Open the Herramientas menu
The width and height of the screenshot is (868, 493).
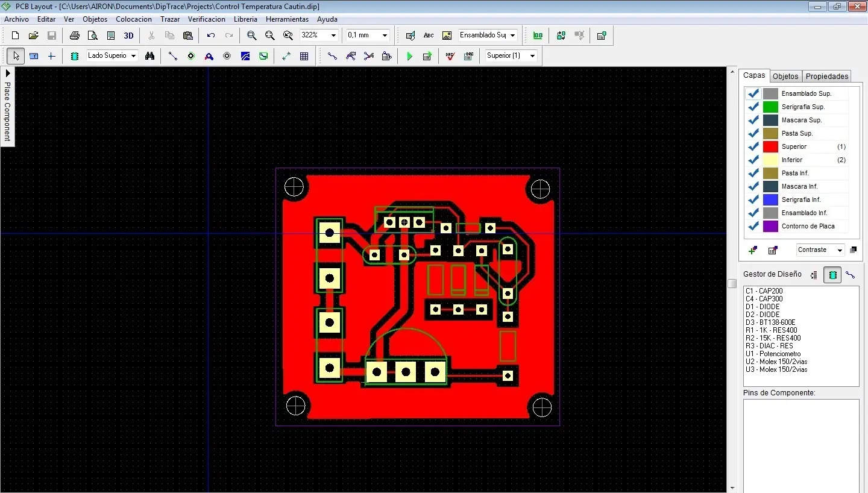pos(287,19)
